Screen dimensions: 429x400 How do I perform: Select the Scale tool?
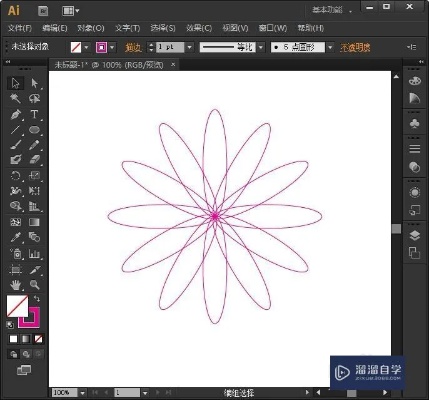coord(34,175)
